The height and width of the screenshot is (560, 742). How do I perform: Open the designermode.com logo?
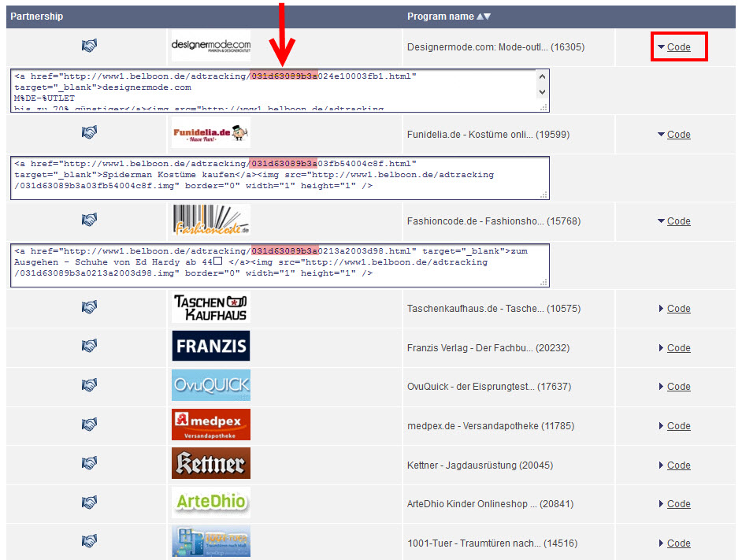(x=211, y=46)
